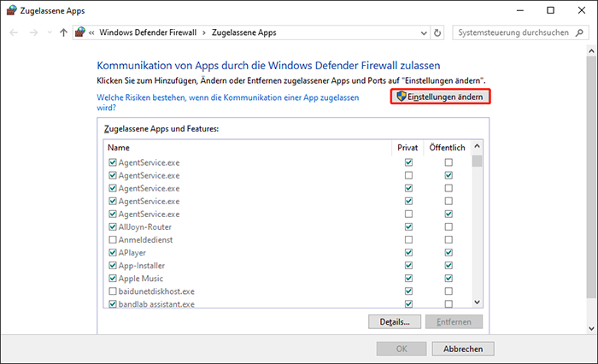This screenshot has height=364, width=598.
Task: Select Zugelassene Apps breadcrumb
Action: click(x=245, y=32)
